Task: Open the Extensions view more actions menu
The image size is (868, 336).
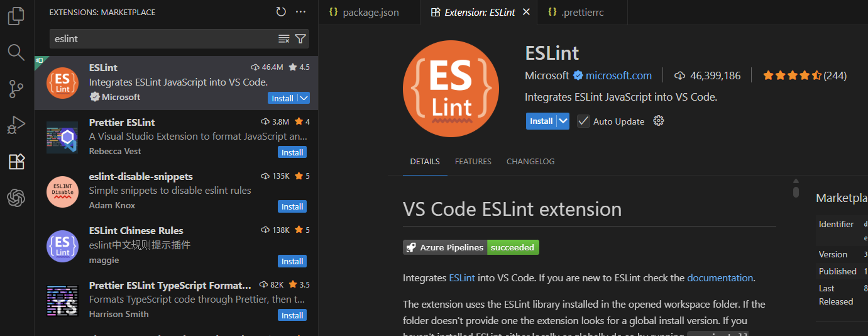Action: click(x=300, y=12)
